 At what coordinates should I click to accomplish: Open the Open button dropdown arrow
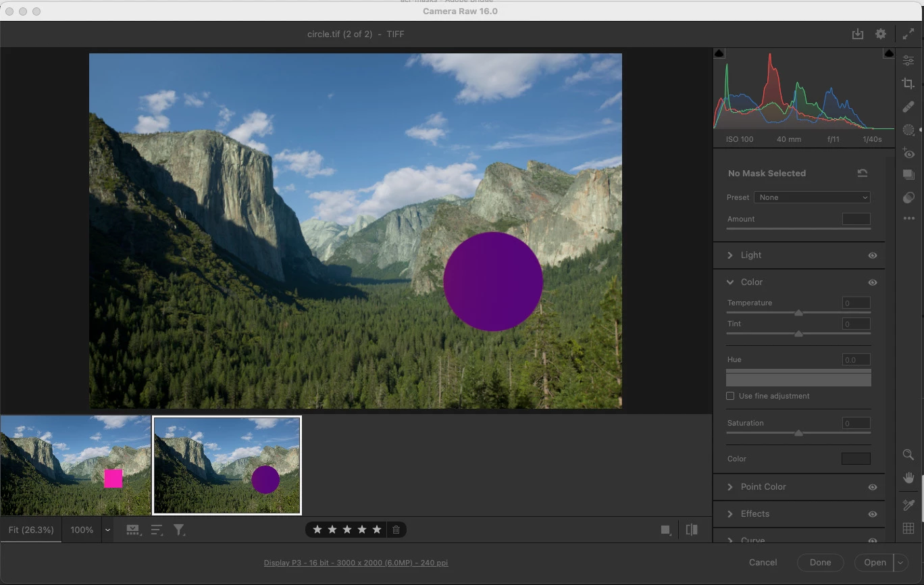click(x=900, y=562)
